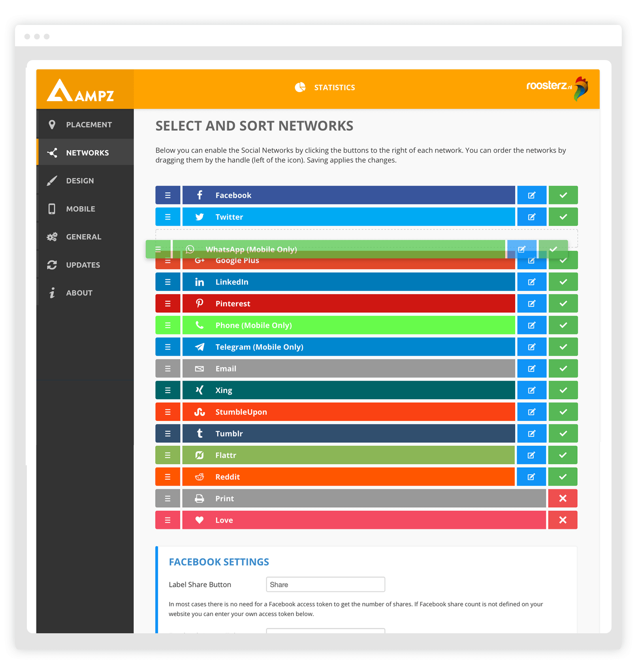
Task: Click the Pinterest network icon
Action: tap(199, 304)
